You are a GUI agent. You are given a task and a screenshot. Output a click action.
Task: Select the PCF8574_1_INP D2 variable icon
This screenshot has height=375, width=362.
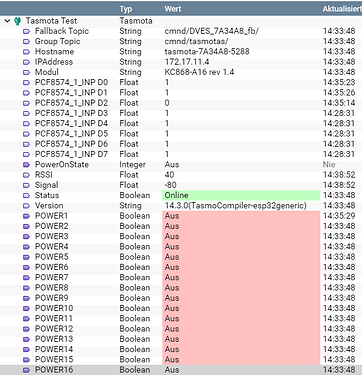tap(26, 104)
